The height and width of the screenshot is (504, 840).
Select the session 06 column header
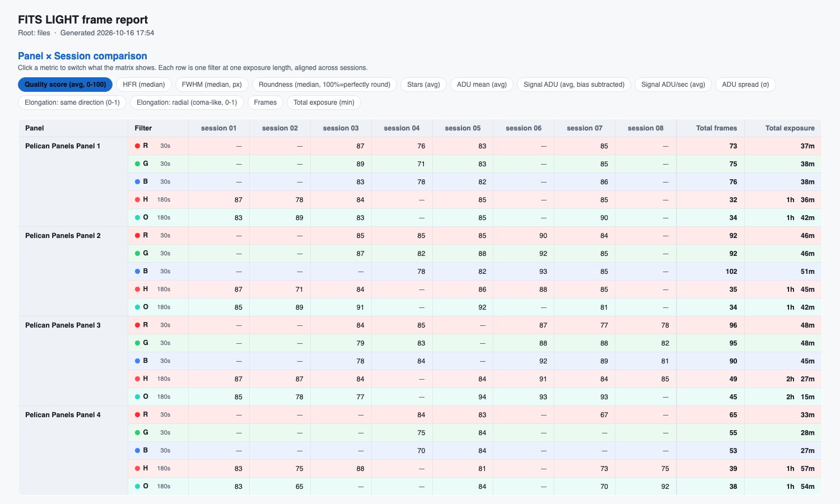[524, 128]
